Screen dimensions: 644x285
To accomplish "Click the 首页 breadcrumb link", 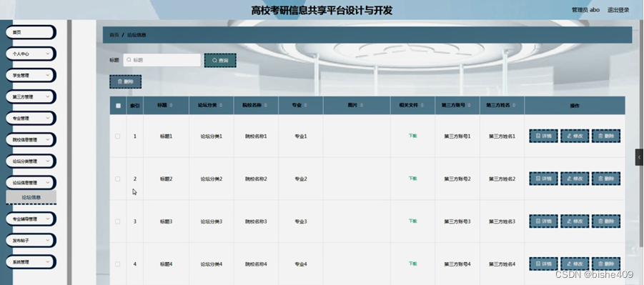I will pyautogui.click(x=114, y=35).
